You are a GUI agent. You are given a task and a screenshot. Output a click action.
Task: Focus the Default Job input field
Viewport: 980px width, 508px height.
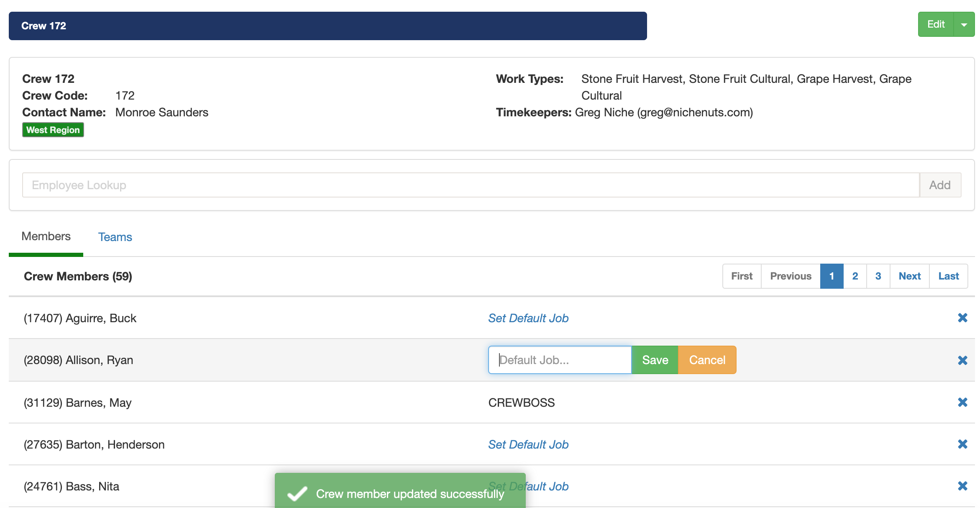[x=560, y=360]
